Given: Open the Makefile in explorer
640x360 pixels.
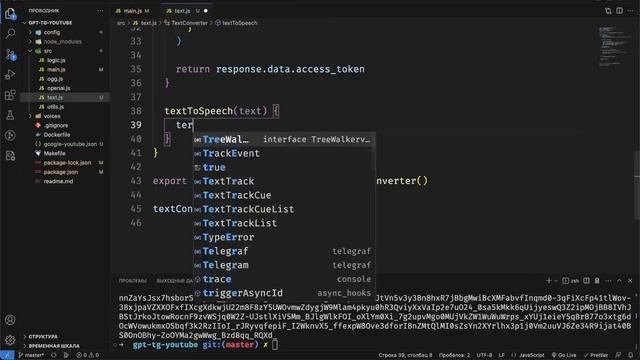Looking at the screenshot, I should coord(54,153).
